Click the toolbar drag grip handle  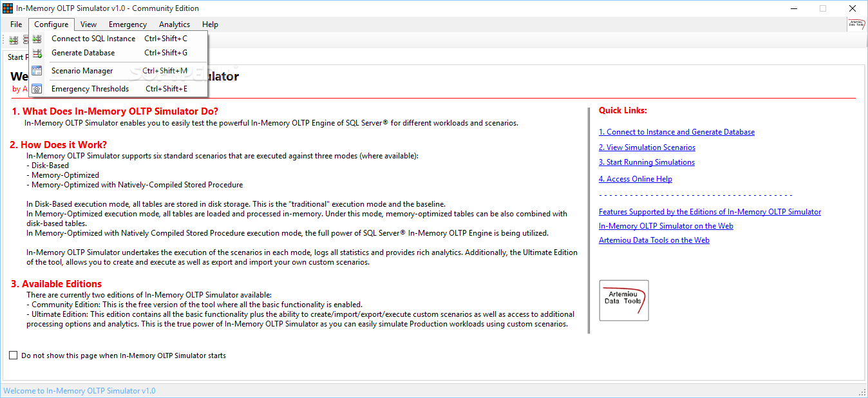point(5,40)
